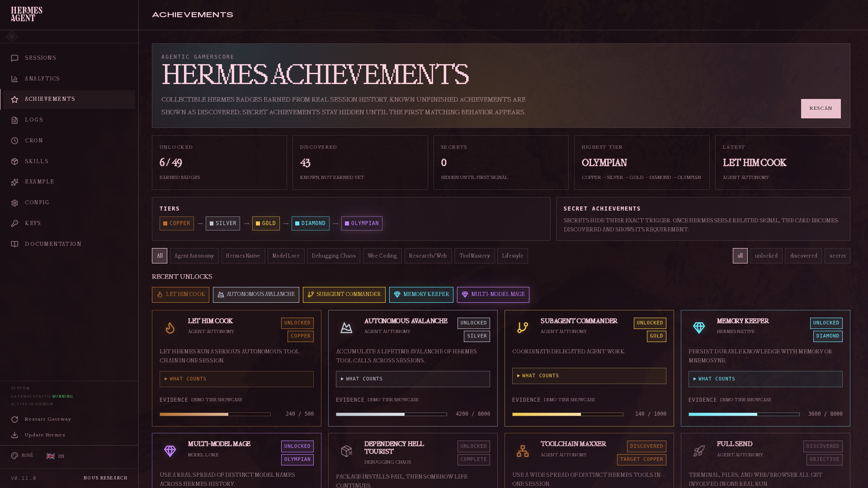Click the gem icon on Memory Keeper card
Image resolution: width=868 pixels, height=488 pixels.
(699, 328)
